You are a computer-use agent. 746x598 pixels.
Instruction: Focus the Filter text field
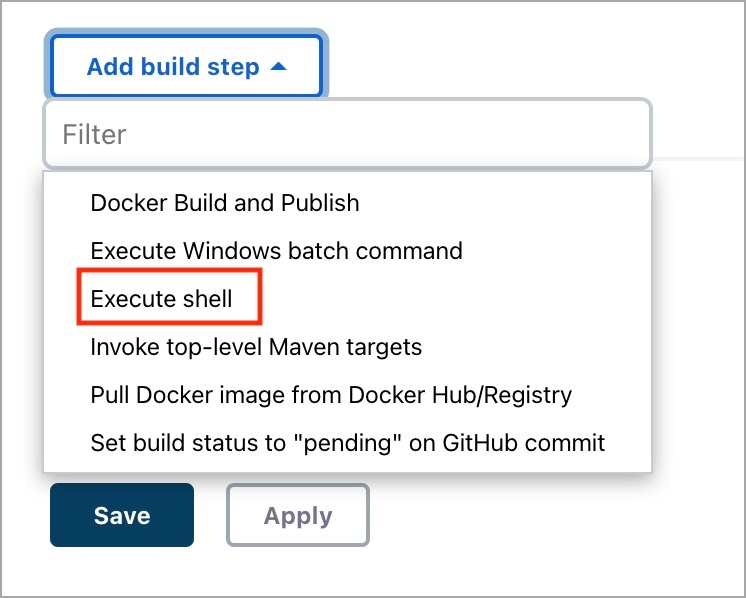347,134
